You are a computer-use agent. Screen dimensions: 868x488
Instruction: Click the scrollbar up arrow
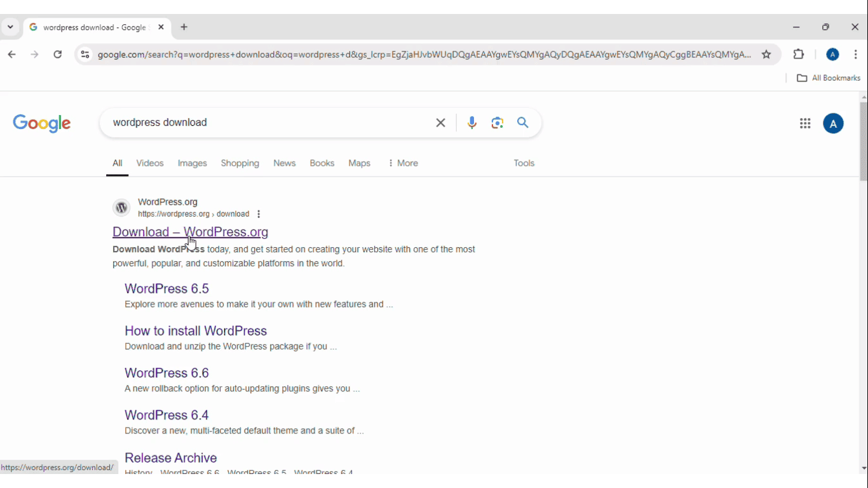pos(864,97)
